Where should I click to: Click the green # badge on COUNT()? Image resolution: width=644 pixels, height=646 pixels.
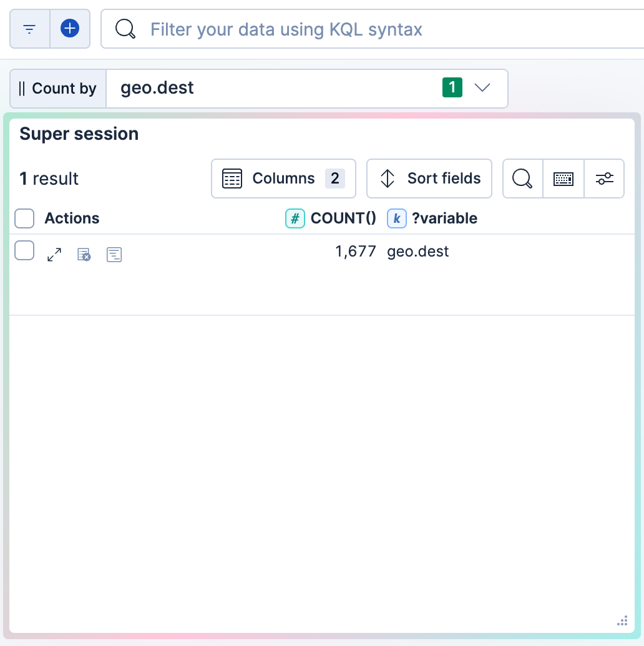295,218
